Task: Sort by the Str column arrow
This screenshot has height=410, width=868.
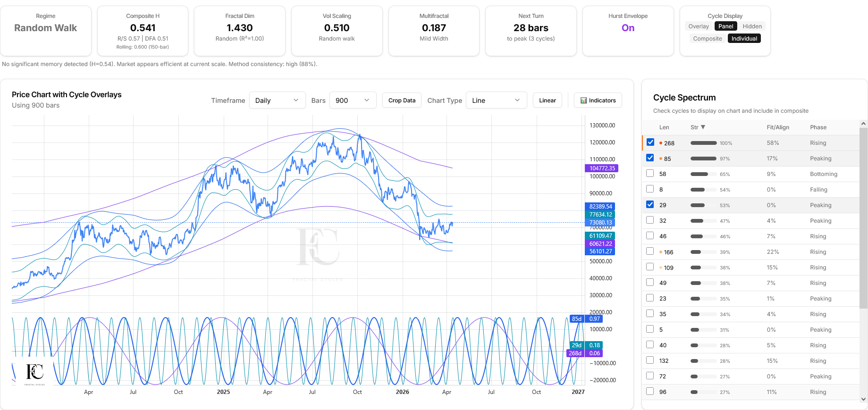Action: pos(703,127)
